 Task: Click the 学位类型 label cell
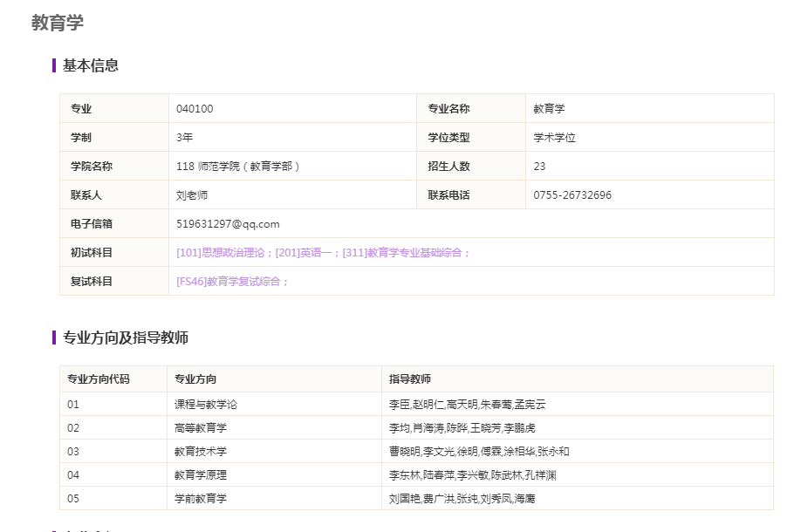[471, 137]
